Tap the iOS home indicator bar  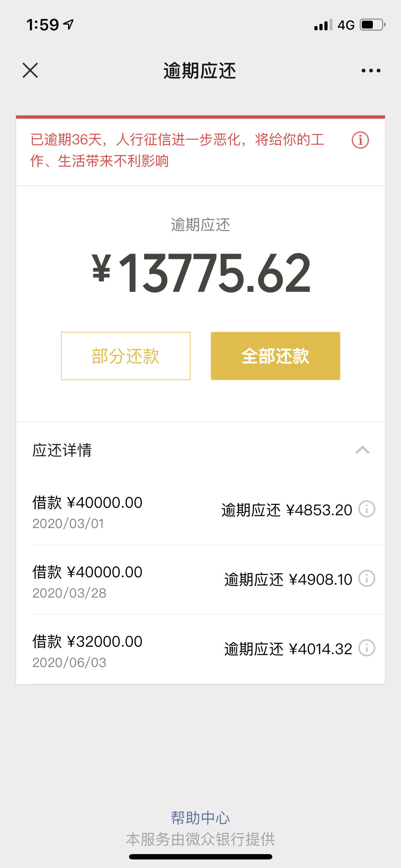pyautogui.click(x=201, y=857)
